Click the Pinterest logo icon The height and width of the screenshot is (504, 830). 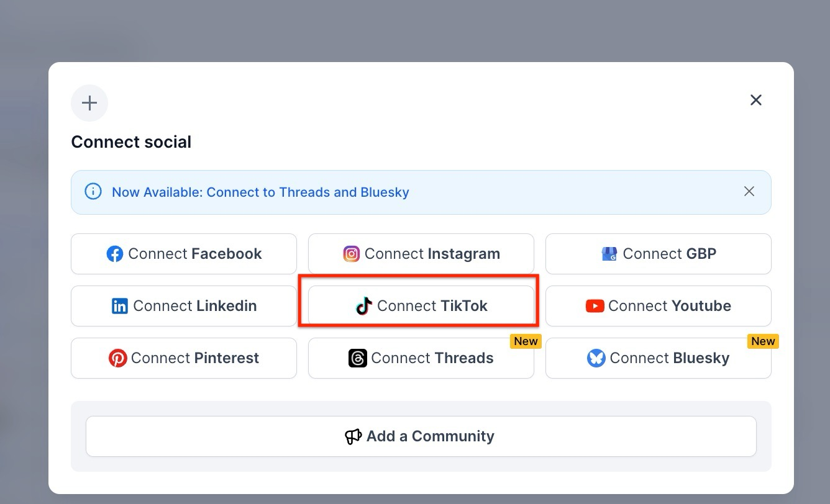click(118, 358)
